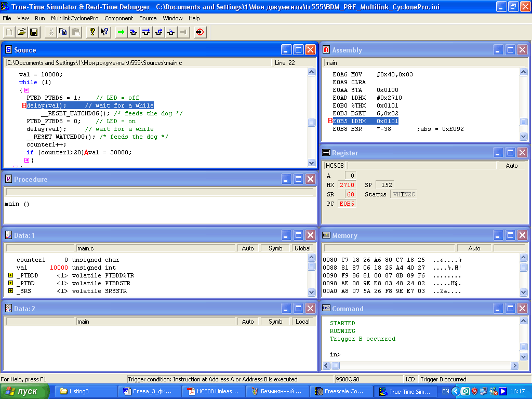Screen dimensions: 532x399
Task: Collapse the while-loop fold marker in Source
Action: tap(26, 90)
